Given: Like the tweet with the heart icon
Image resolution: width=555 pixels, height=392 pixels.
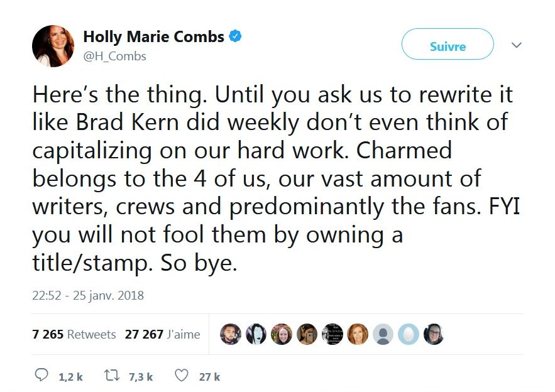Looking at the screenshot, I should [x=181, y=376].
